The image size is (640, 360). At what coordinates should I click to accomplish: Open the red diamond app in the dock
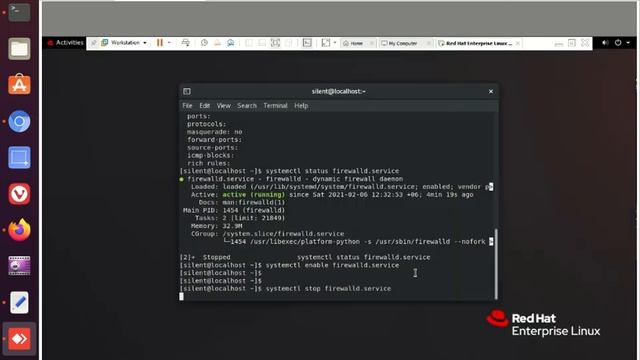(19, 339)
